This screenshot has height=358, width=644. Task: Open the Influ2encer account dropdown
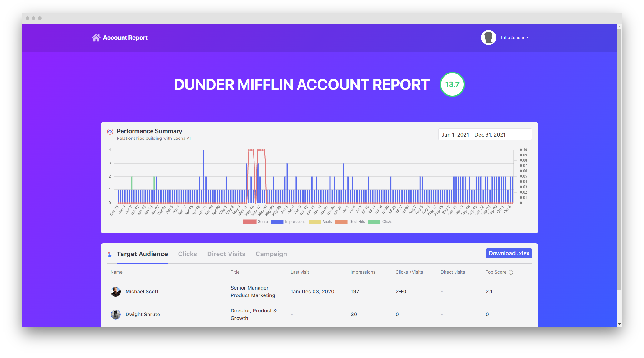[x=515, y=38]
